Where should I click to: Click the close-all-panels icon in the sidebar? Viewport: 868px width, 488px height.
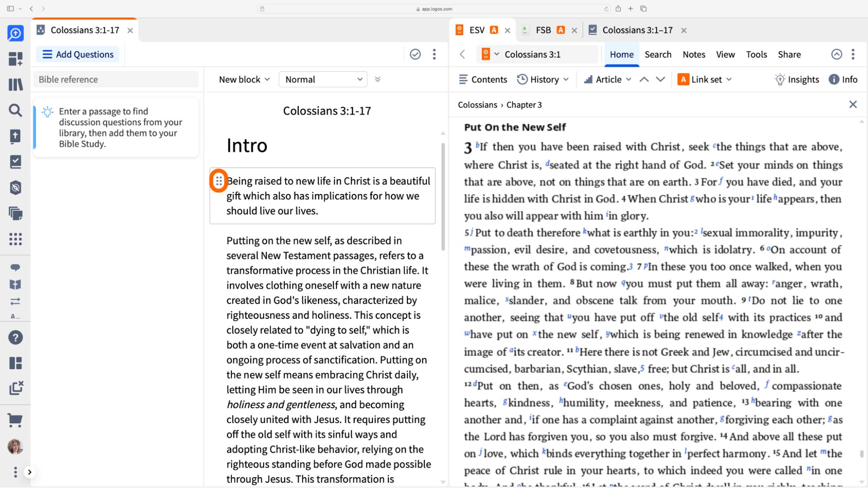(16, 388)
